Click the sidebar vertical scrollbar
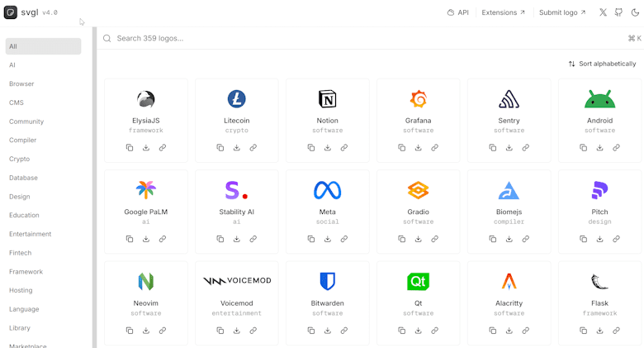Screen dimensions: 644x348 [x=94, y=188]
